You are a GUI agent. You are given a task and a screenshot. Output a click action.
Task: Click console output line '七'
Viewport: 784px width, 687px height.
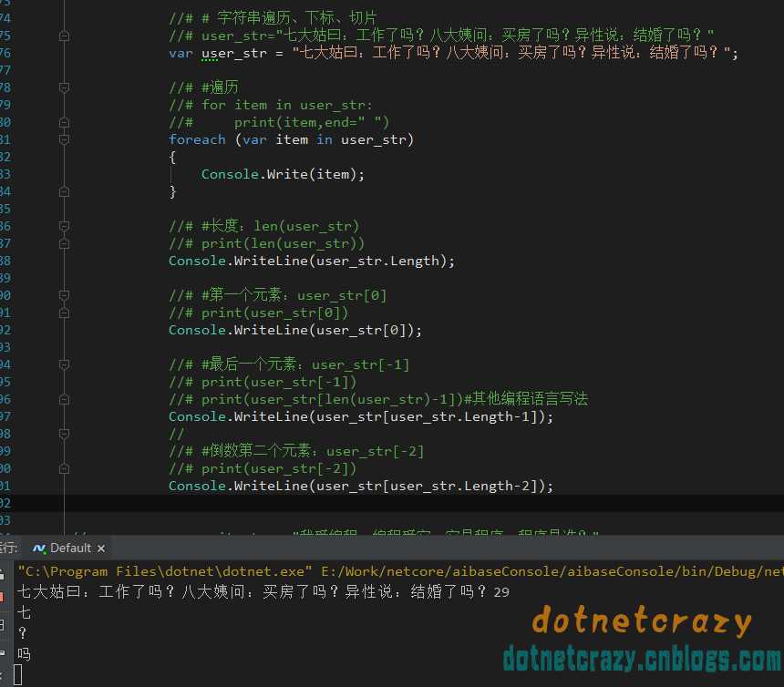coord(24,612)
